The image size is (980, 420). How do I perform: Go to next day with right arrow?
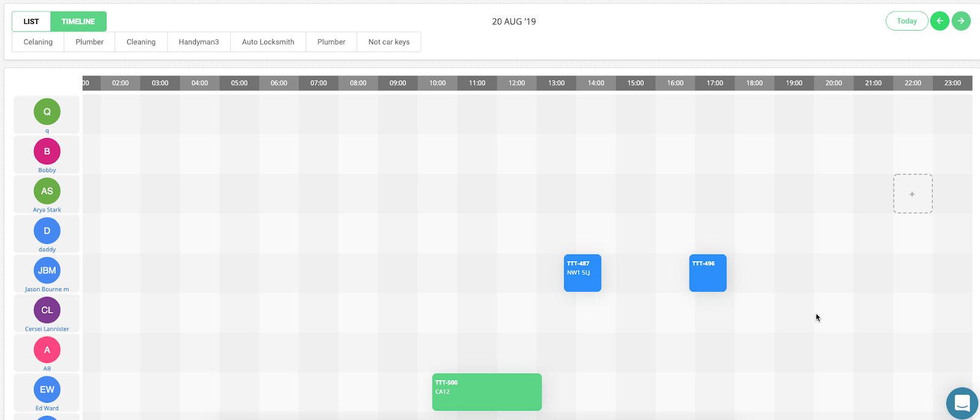[x=961, y=21]
